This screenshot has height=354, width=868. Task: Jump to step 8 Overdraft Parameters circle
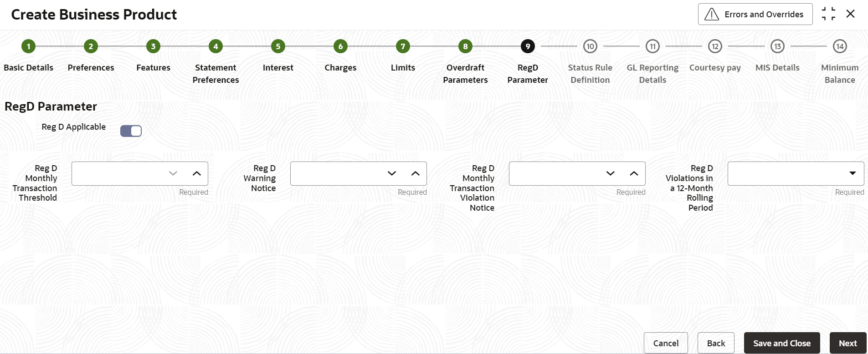(x=465, y=46)
